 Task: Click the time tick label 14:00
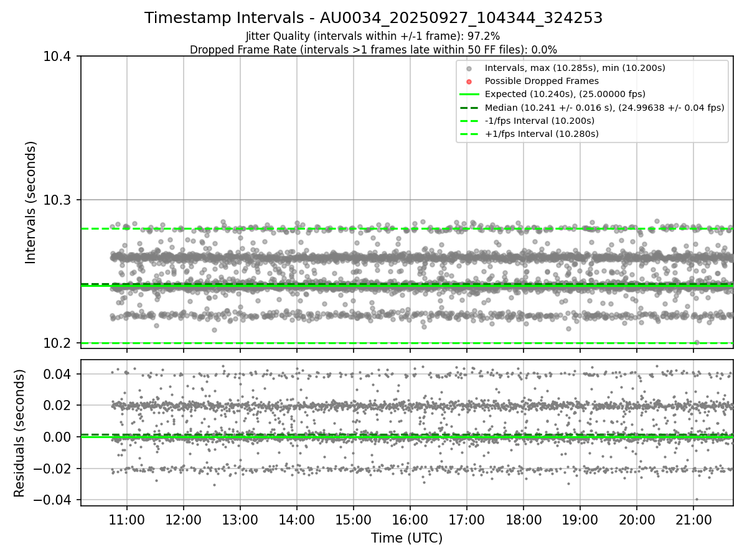click(297, 520)
